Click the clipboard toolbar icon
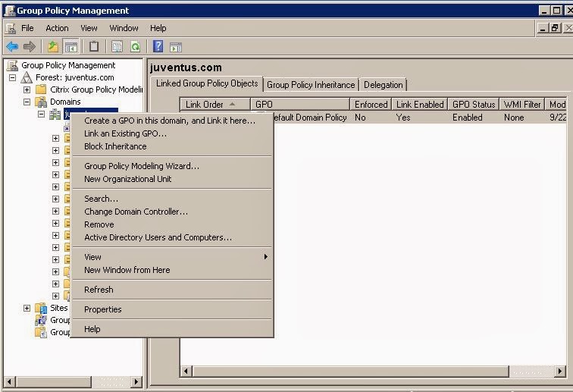 94,46
